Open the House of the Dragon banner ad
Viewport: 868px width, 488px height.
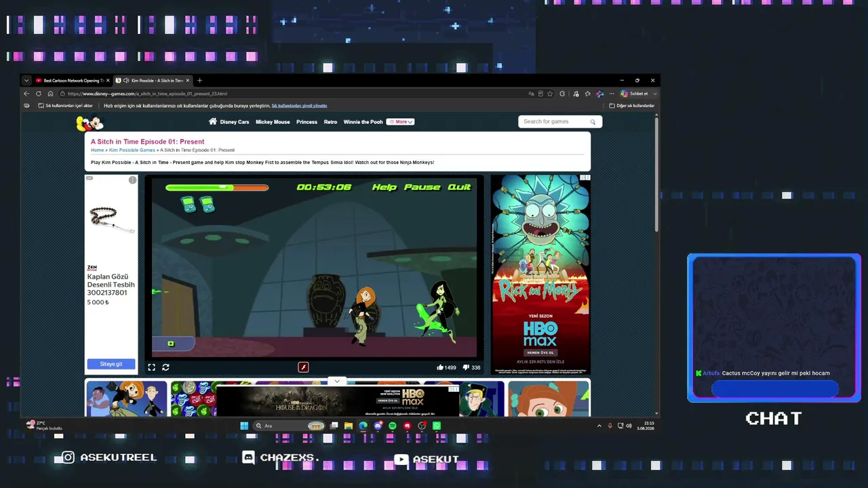tap(337, 401)
